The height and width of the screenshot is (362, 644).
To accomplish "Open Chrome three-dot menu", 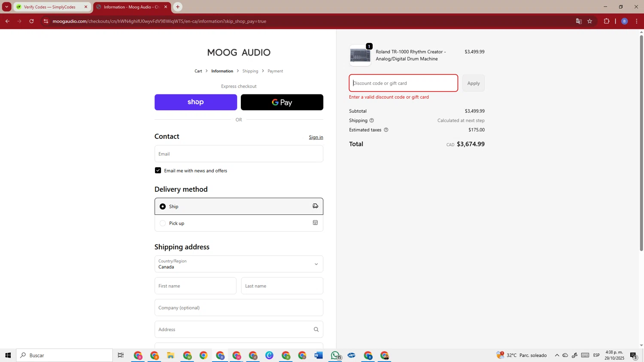I will 637,21.
